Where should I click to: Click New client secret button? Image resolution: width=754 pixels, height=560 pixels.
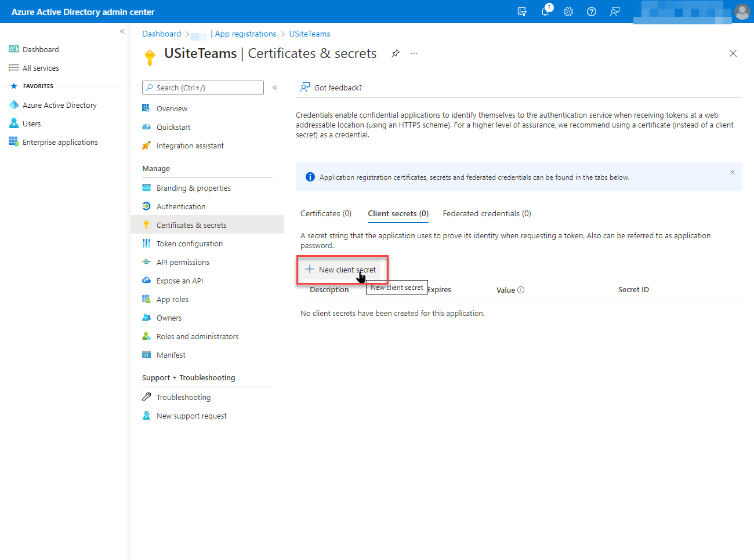pos(340,270)
